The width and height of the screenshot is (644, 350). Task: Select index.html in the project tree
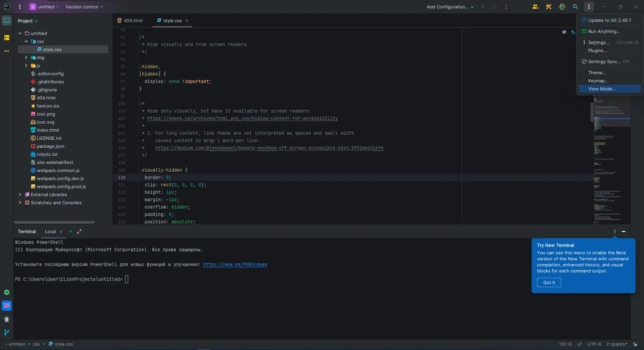coord(48,130)
